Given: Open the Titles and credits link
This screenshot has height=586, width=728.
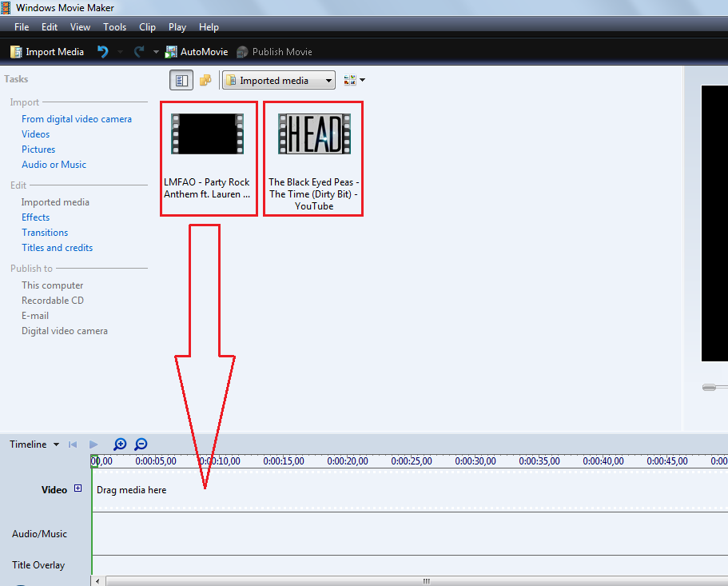Looking at the screenshot, I should pyautogui.click(x=57, y=248).
